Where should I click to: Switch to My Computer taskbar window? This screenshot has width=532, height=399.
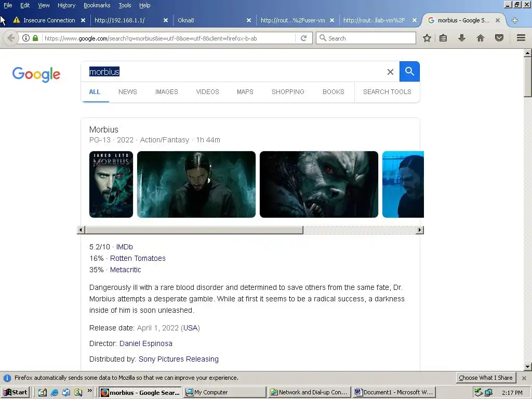coord(224,393)
